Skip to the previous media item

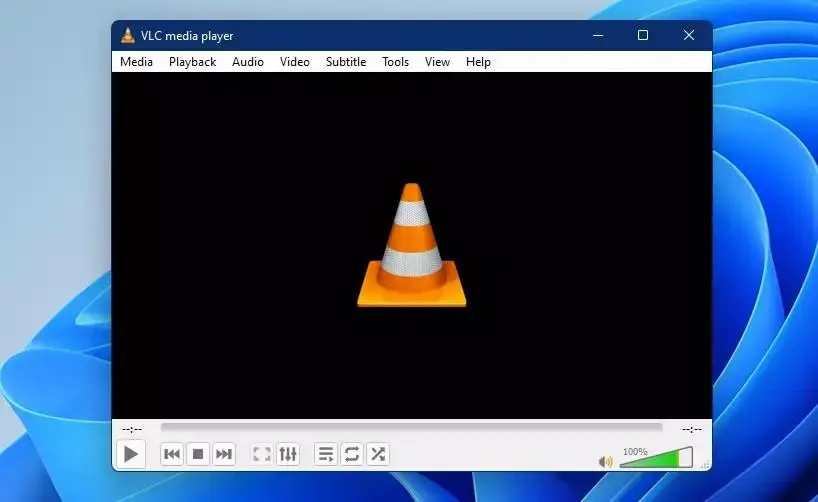(172, 454)
